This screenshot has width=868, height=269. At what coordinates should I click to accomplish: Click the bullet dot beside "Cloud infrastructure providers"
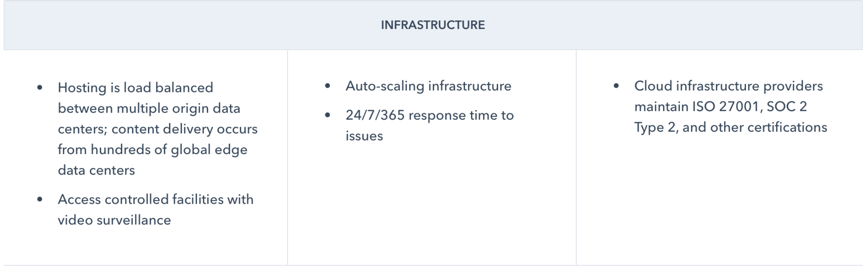point(616,86)
